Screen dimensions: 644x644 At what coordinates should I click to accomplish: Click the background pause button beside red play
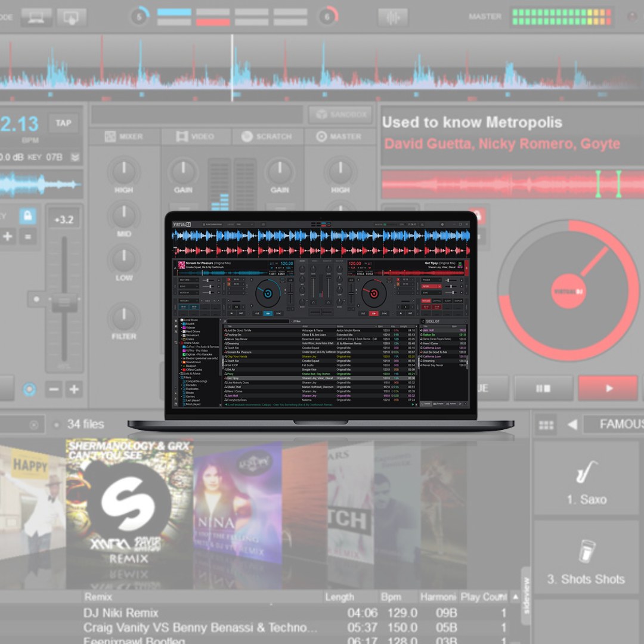click(543, 388)
